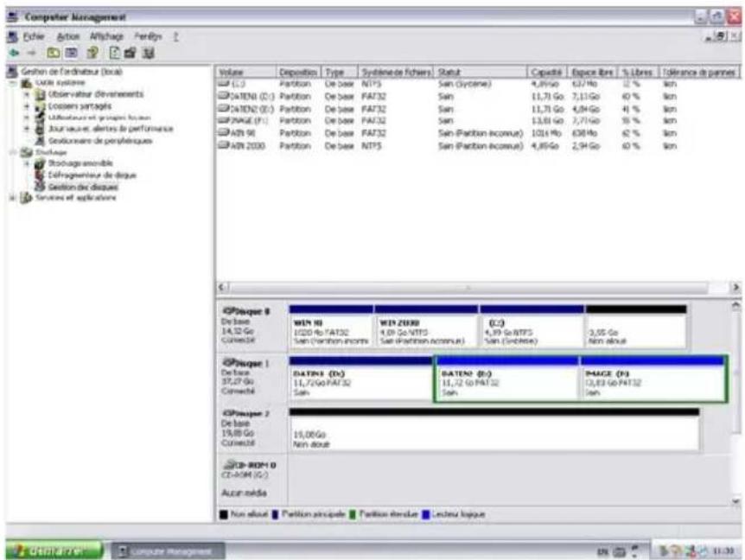Screen dimensions: 745x560
Task: Open the Affichage menu
Action: [x=106, y=36]
